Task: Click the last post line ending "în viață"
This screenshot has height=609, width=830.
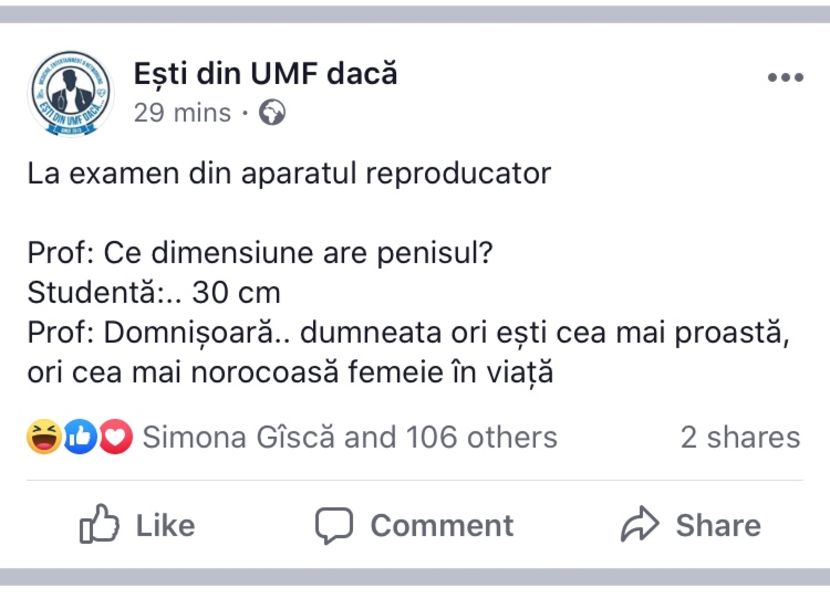Action: pyautogui.click(x=290, y=373)
